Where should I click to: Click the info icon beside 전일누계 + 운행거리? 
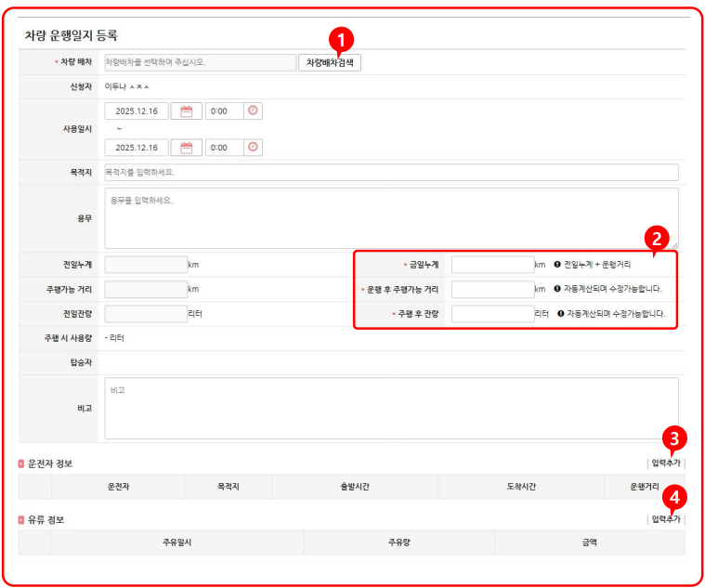point(557,265)
